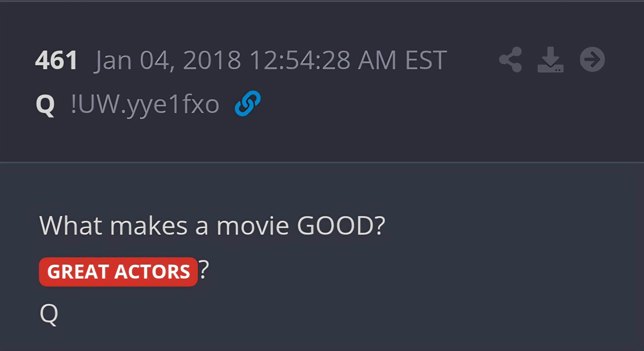
Task: Click the Q signature ending the post
Action: 49,315
